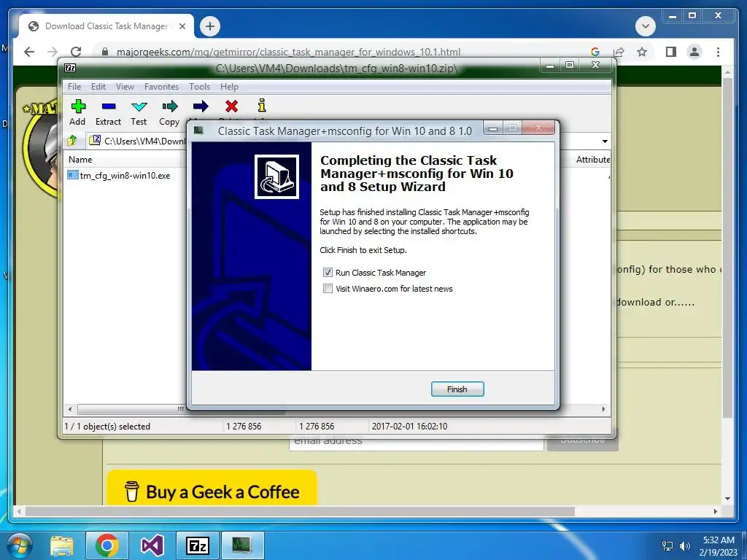Open a new Chrome tab with plus
The width and height of the screenshot is (747, 560).
tap(210, 26)
